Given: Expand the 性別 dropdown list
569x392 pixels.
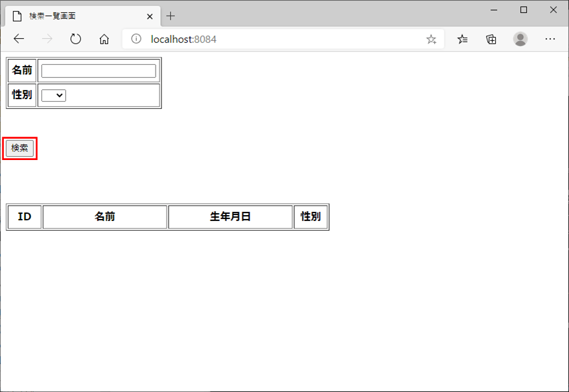Looking at the screenshot, I should pyautogui.click(x=54, y=95).
